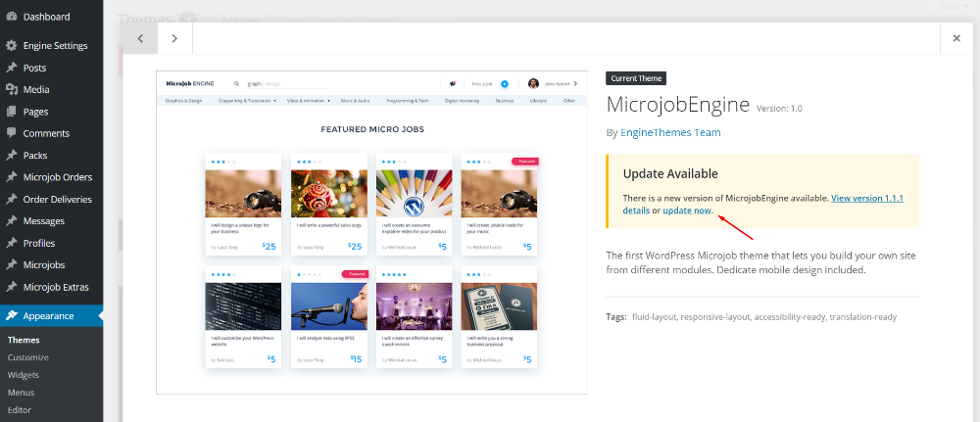Open Media library icon
Image resolution: width=980 pixels, height=422 pixels.
[11, 90]
